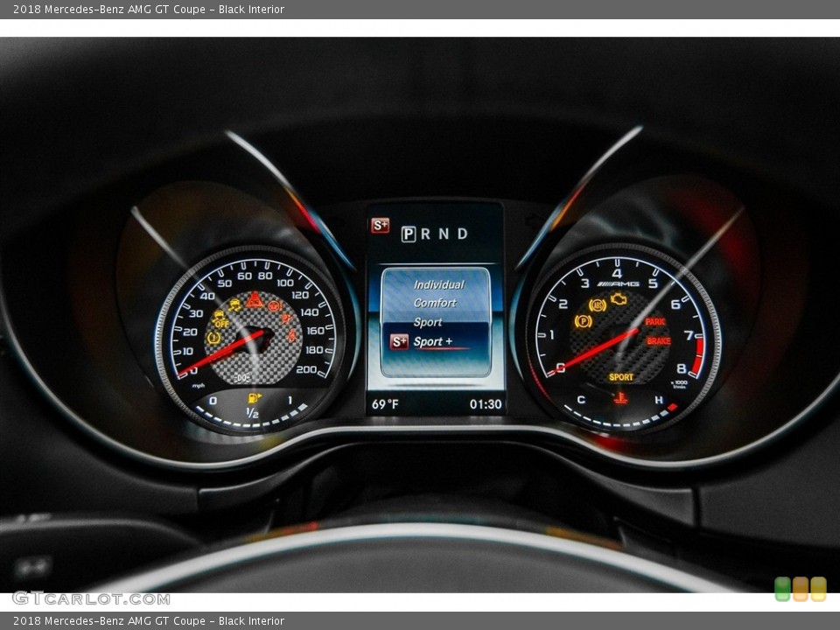Screen dimensions: 840x630
Task: Click the bottom photo title caption
Action: [149, 621]
